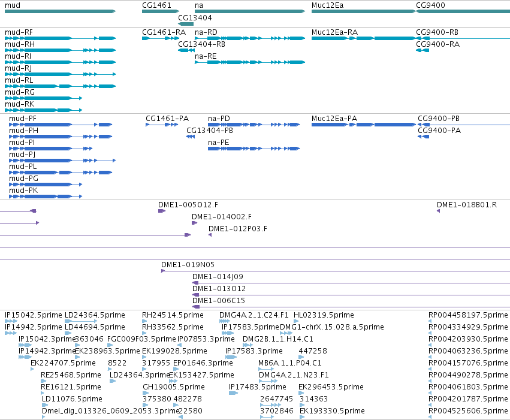Open the CG13404 gene feature

[186, 24]
